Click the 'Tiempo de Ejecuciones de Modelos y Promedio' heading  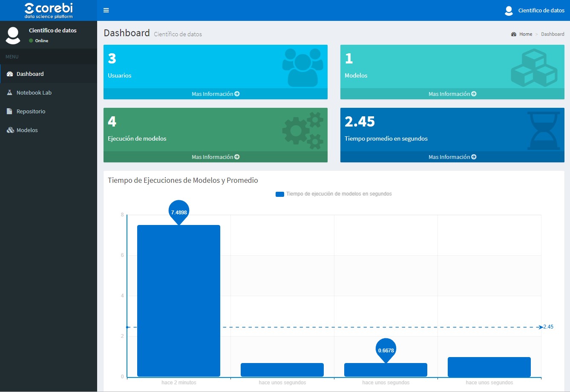pyautogui.click(x=183, y=180)
